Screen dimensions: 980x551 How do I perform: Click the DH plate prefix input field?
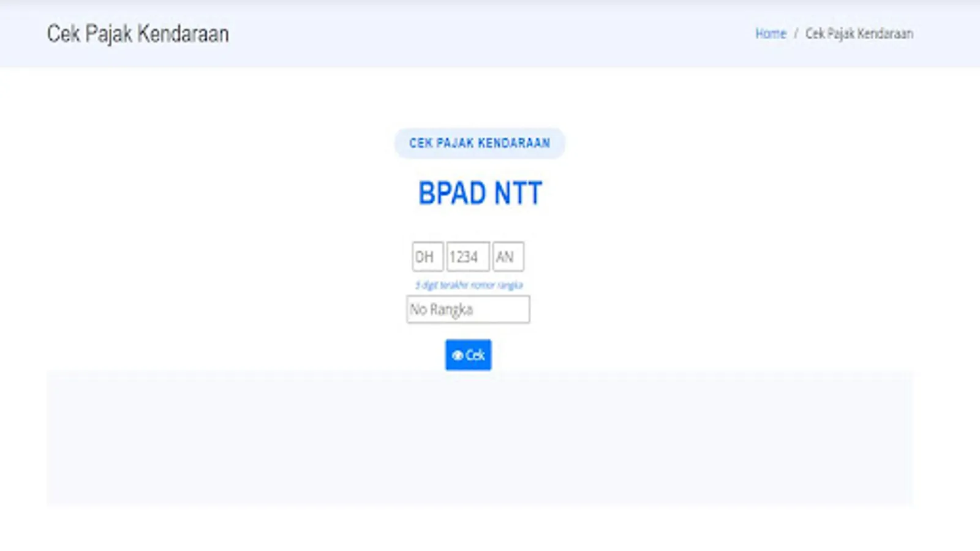[x=428, y=257]
